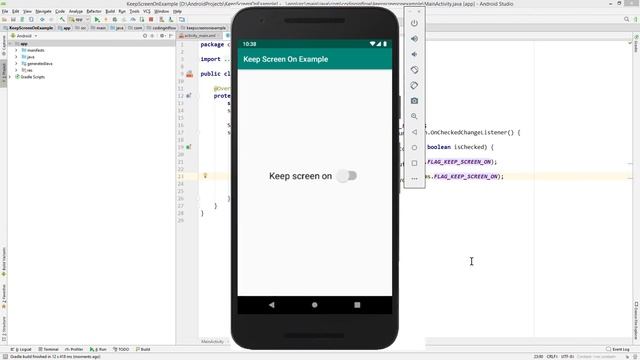Click the codinginflow breadcrumb
Viewport: 640px width, 360px height.
coord(161,28)
